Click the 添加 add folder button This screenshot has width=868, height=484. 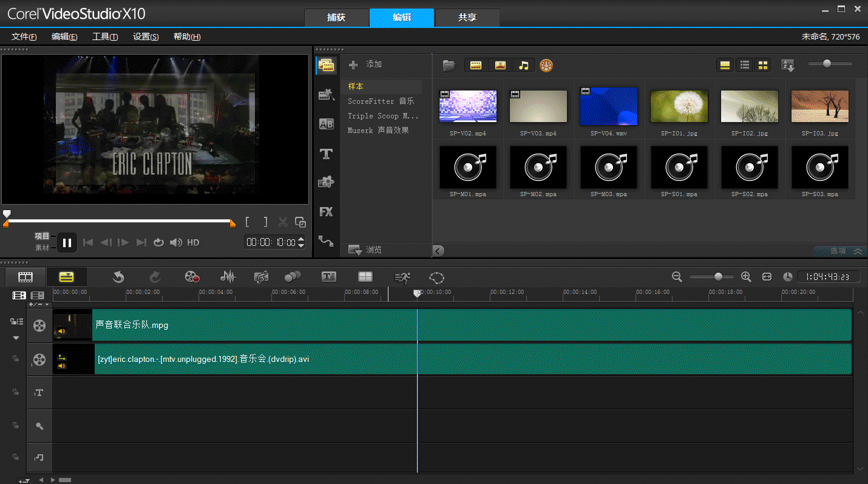pyautogui.click(x=365, y=64)
